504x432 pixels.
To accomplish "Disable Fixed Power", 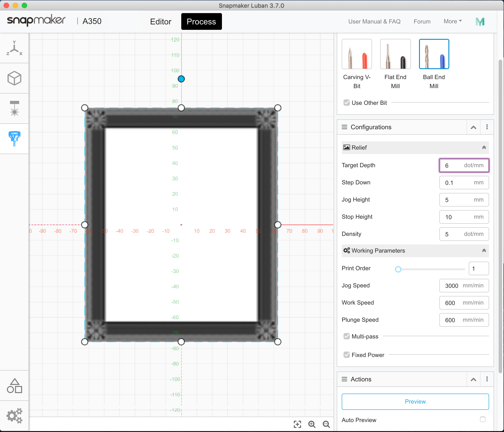I will [x=346, y=355].
